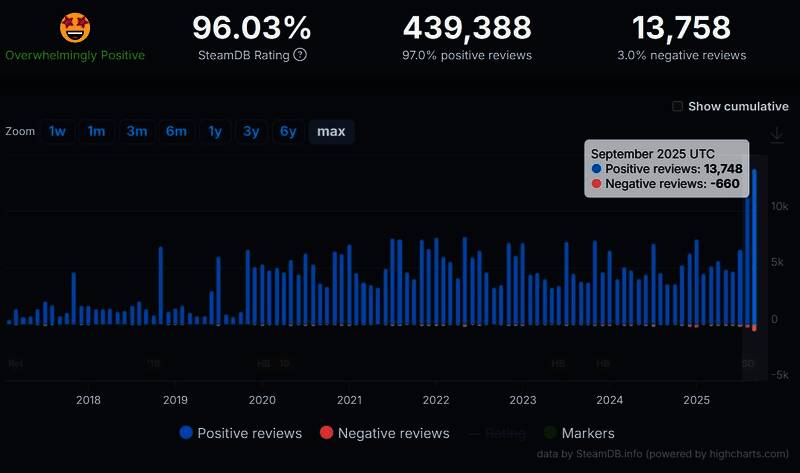Click the SD marker on timeline

tap(748, 364)
